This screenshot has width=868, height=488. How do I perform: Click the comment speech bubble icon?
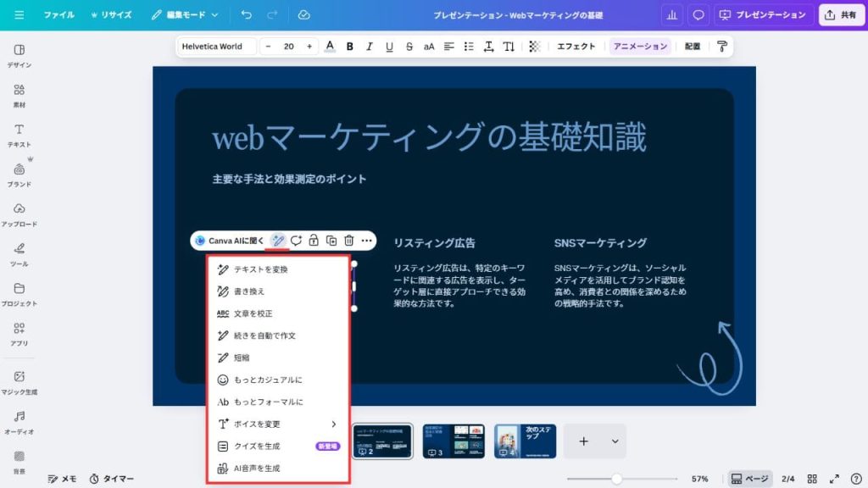(698, 15)
